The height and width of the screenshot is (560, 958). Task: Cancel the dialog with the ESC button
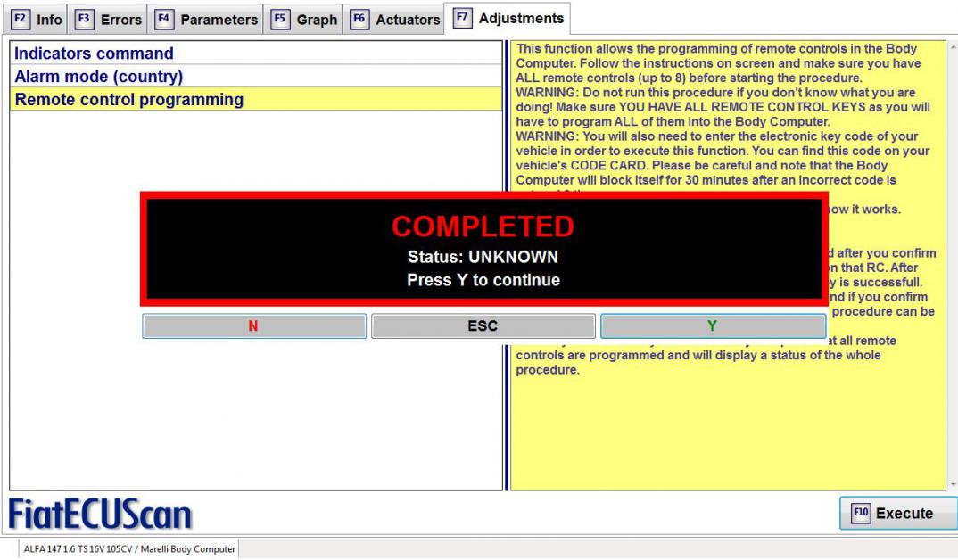click(483, 326)
